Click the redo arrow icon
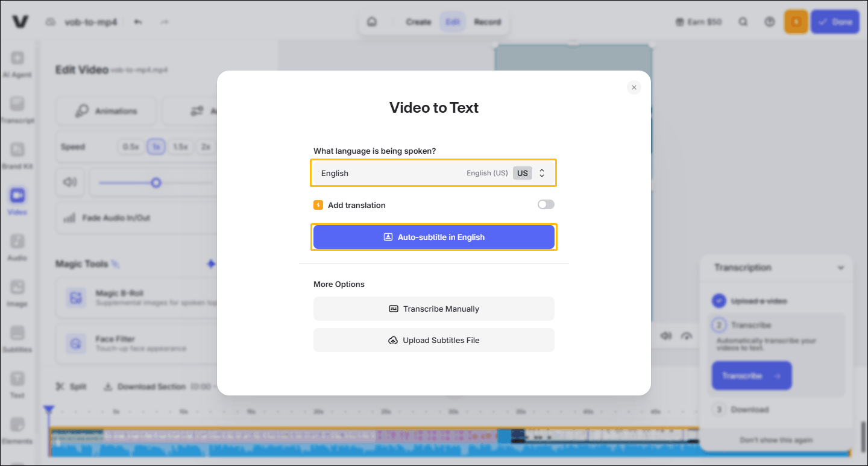This screenshot has height=466, width=868. pos(165,22)
